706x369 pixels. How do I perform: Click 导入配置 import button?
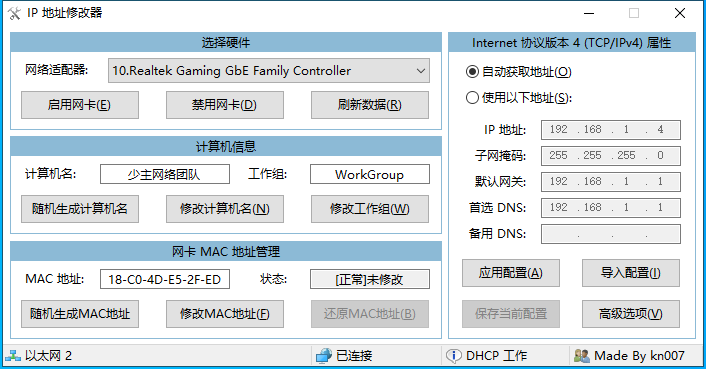[630, 273]
